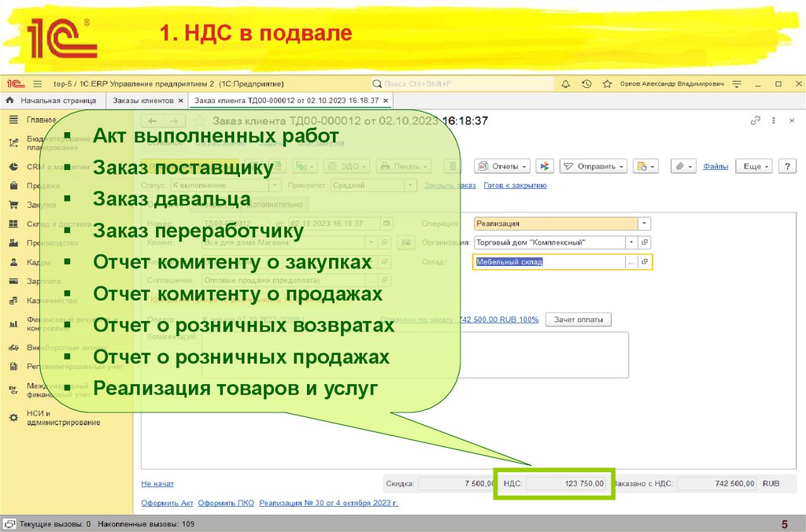Open Внеоборотные активы car sidebar icon
The width and height of the screenshot is (806, 532).
click(x=14, y=348)
